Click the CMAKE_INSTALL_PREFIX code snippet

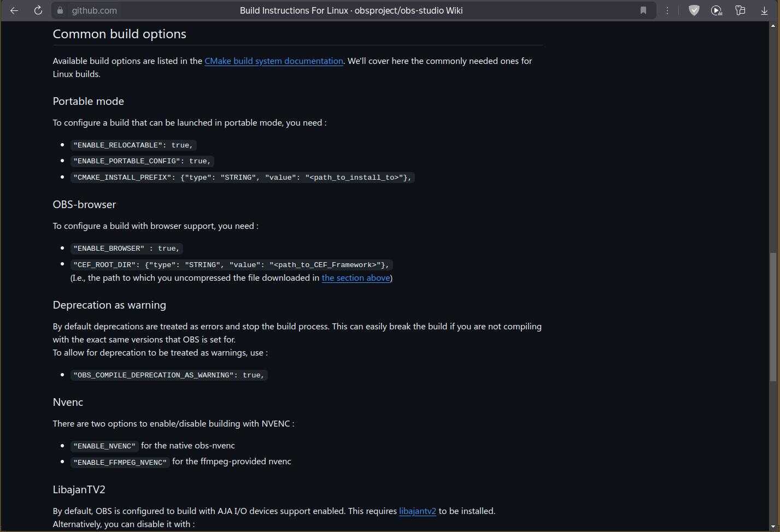coord(242,178)
